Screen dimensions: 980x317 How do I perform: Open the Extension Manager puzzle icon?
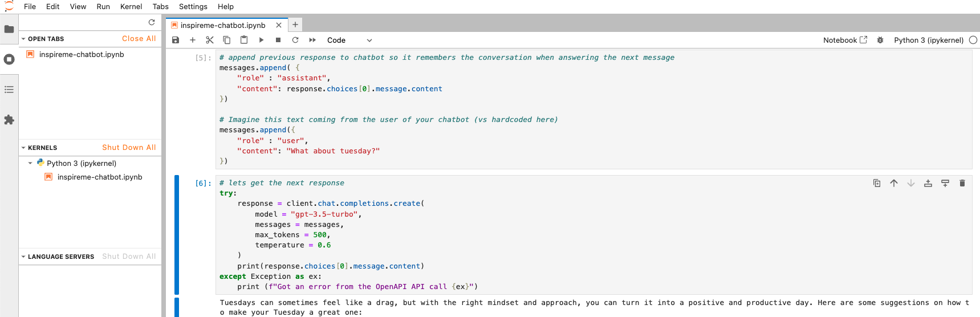tap(9, 120)
